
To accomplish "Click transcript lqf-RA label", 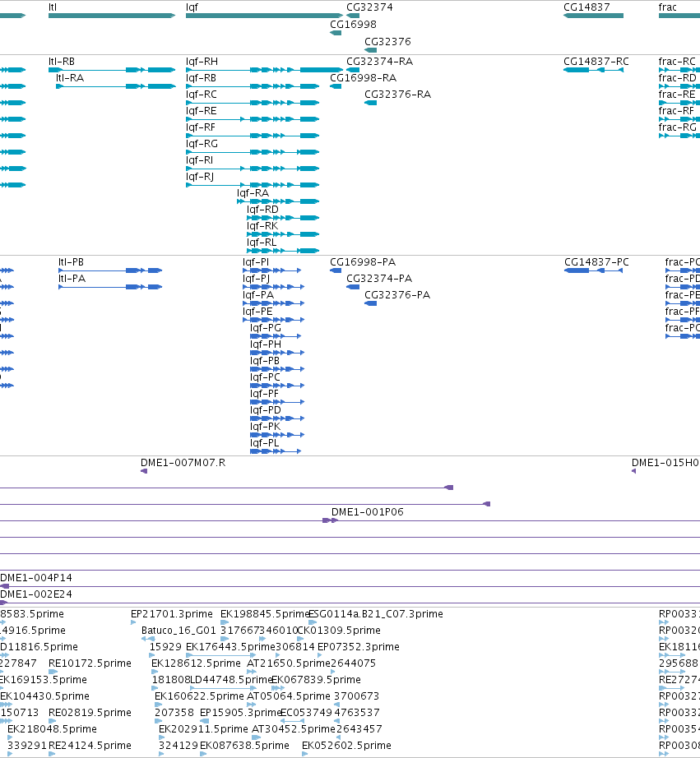I will click(253, 193).
